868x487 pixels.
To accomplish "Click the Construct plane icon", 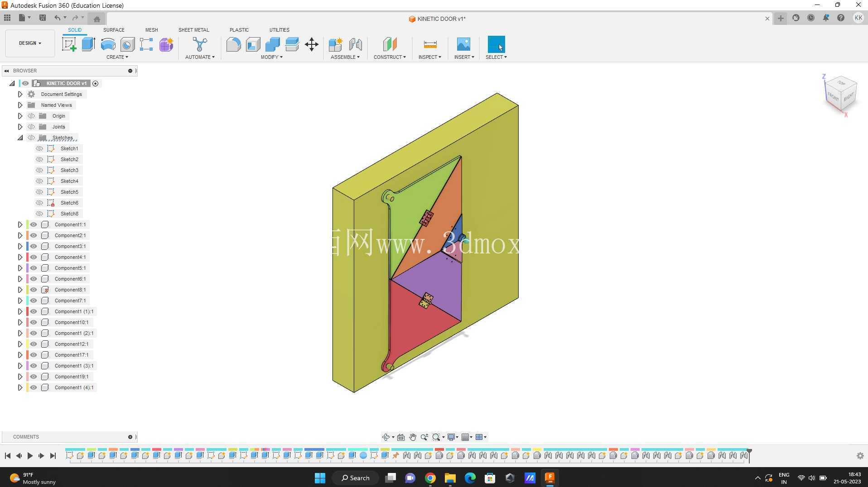I will (x=390, y=44).
